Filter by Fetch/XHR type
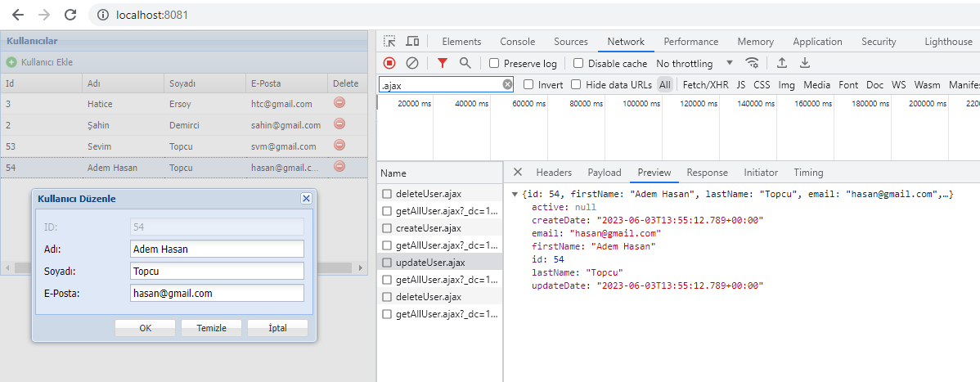This screenshot has width=980, height=382. click(x=706, y=84)
